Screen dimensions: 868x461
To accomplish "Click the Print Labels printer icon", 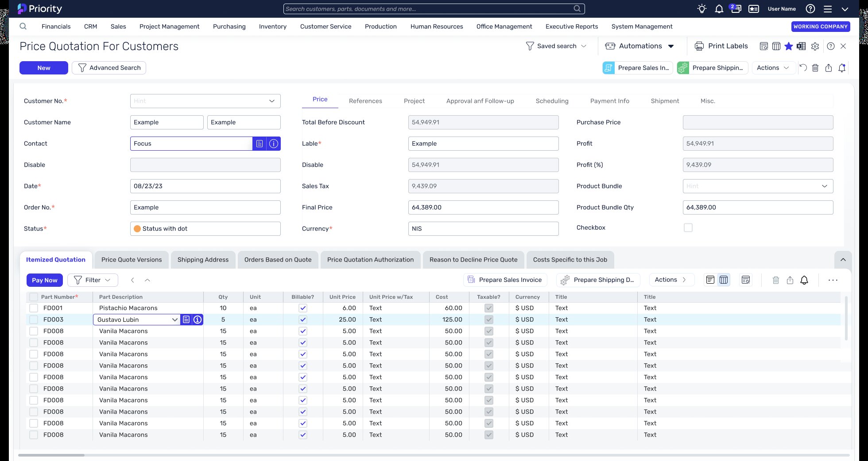I will click(x=699, y=46).
